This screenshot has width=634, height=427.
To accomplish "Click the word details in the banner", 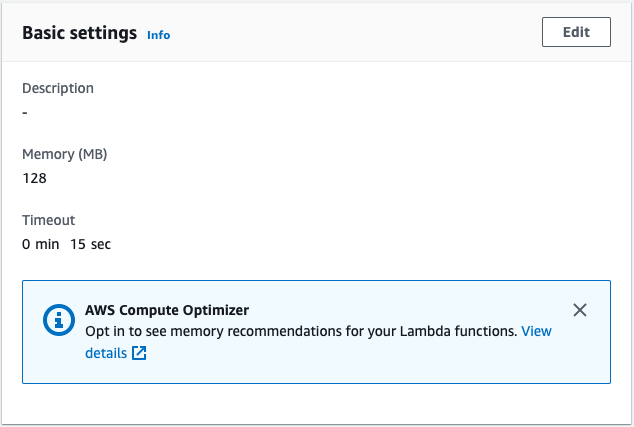I will coord(106,353).
